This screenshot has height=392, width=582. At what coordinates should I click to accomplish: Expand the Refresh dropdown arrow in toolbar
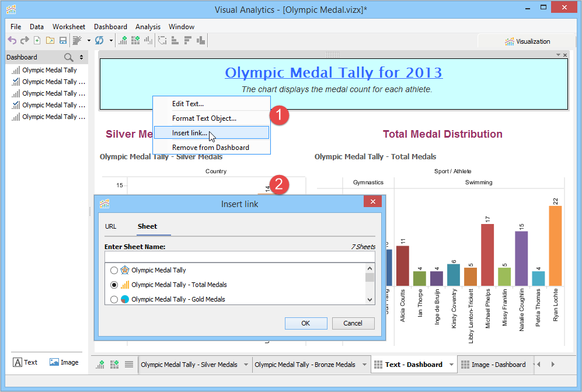(x=111, y=41)
